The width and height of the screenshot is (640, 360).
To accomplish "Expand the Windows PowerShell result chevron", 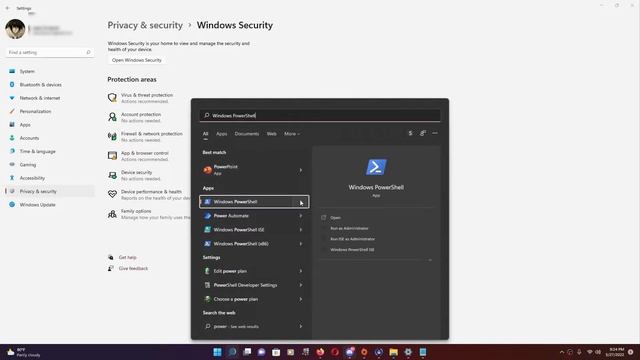I will click(301, 202).
